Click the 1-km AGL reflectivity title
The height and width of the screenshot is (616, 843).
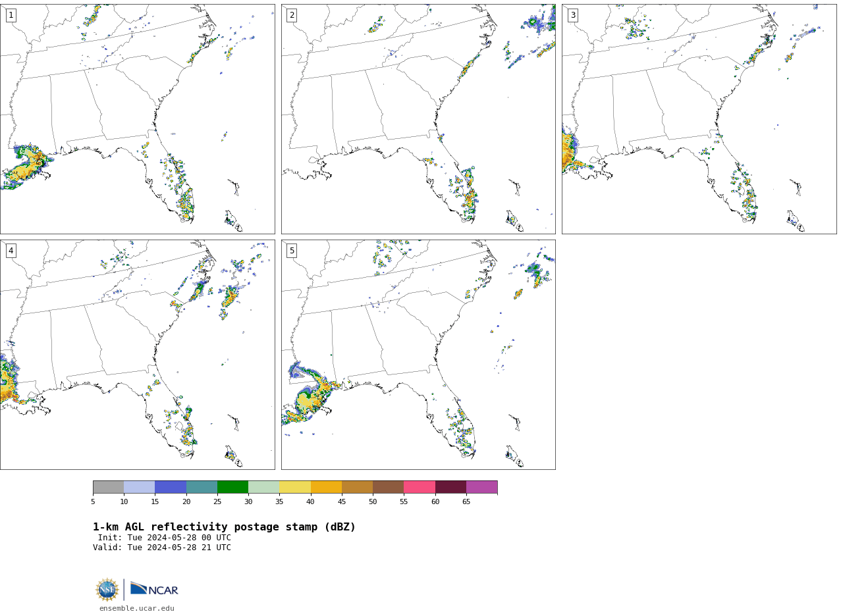click(x=224, y=527)
